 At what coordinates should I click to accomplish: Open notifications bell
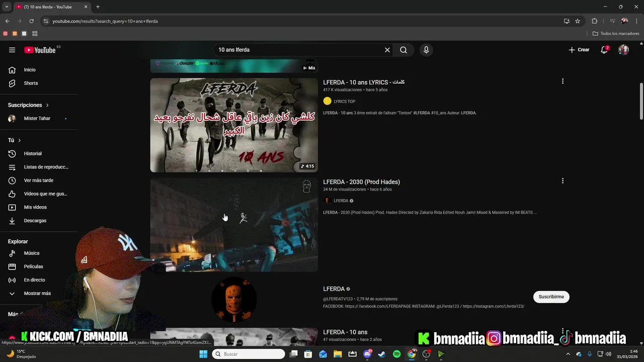coord(604,50)
